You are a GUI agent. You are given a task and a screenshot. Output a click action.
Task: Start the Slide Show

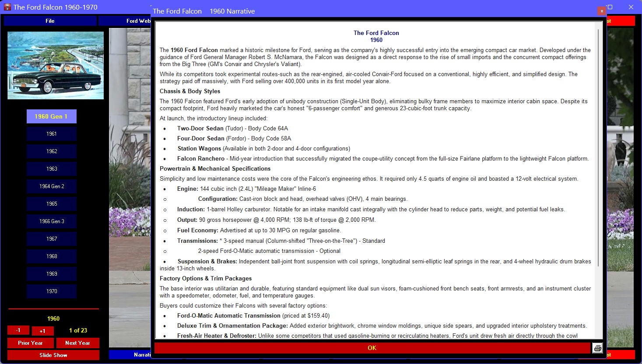[53, 355]
